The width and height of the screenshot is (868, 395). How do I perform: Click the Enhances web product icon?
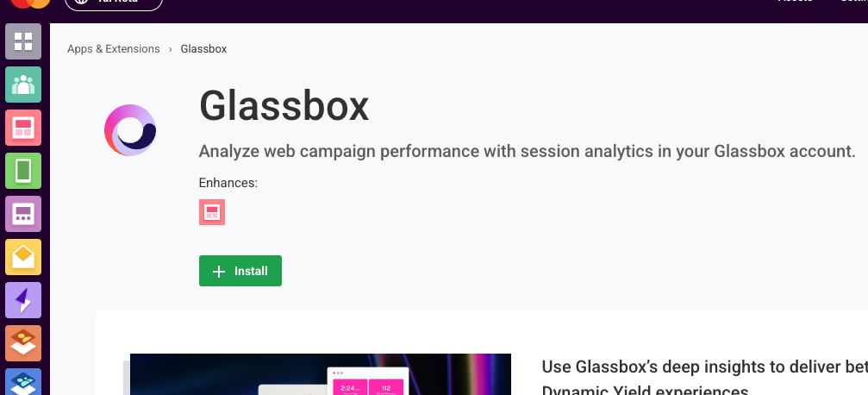[212, 212]
